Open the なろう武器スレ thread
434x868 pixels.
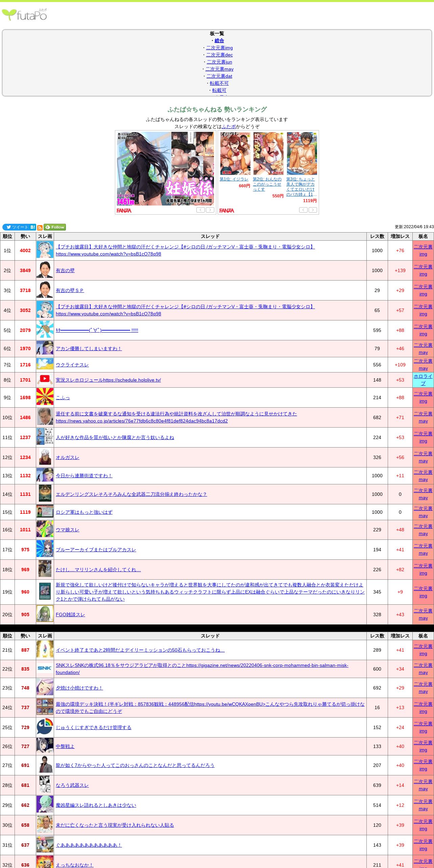[x=72, y=785]
